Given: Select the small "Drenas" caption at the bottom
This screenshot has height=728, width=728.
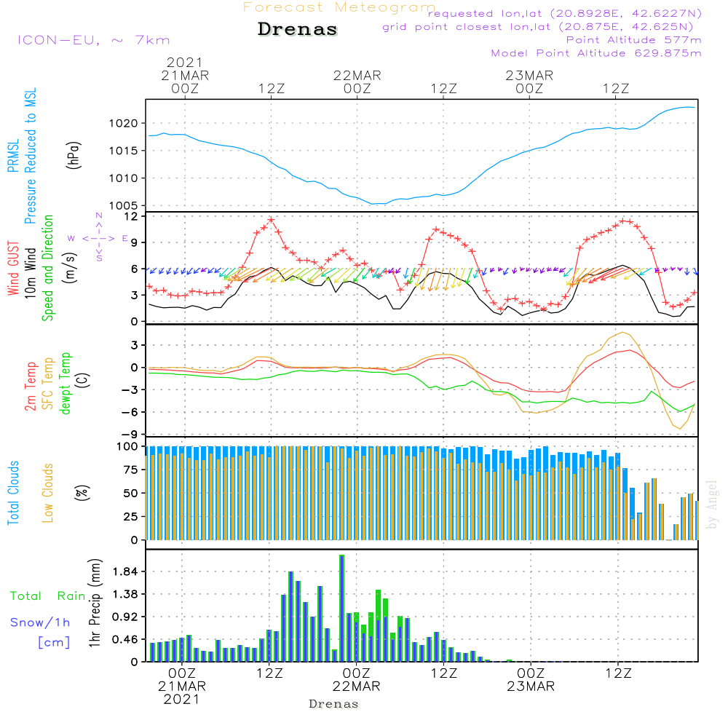Looking at the screenshot, I should [x=334, y=704].
